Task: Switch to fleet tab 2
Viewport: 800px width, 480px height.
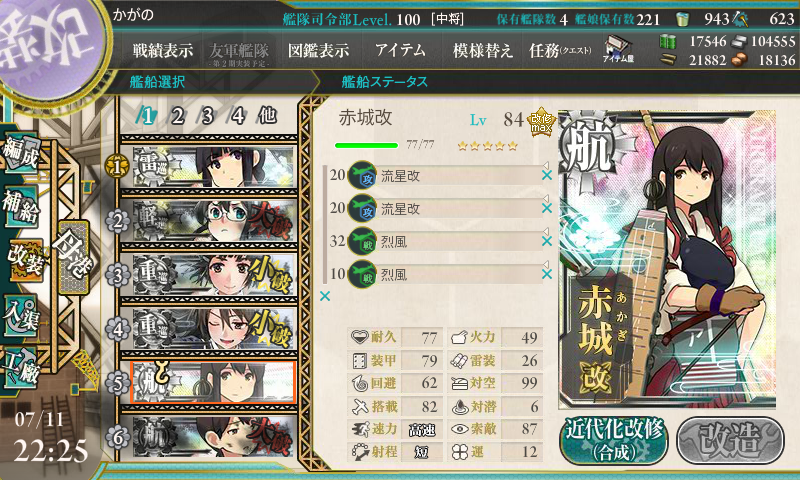Action: point(177,116)
